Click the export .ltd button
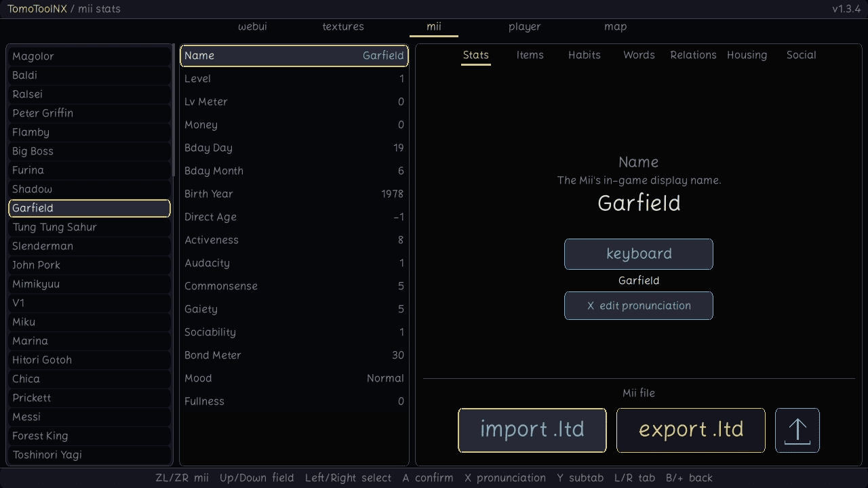This screenshot has height=488, width=868. click(x=691, y=430)
